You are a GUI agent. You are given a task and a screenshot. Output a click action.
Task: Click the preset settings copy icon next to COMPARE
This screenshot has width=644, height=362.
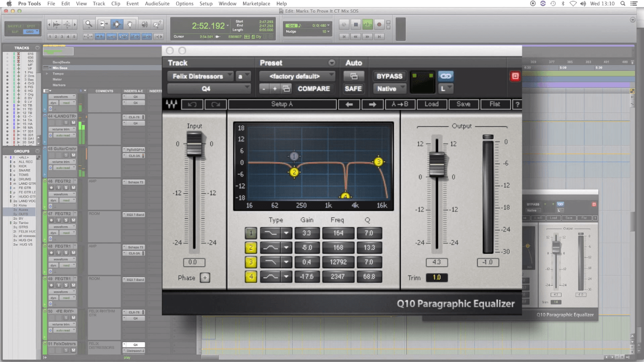pyautogui.click(x=286, y=89)
